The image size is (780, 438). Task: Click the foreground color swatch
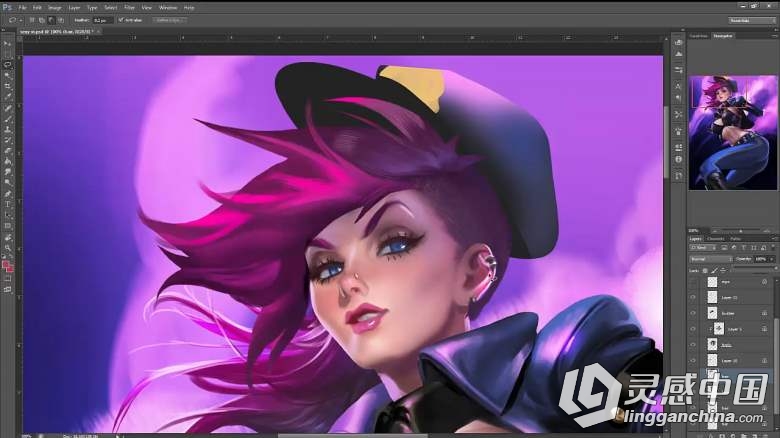(6, 265)
